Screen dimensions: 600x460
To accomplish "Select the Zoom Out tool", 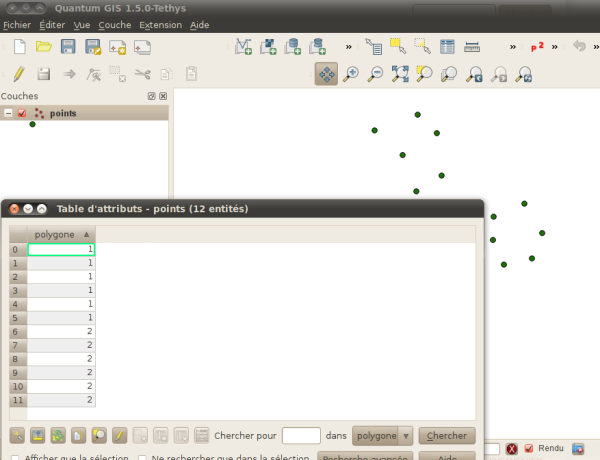I will click(375, 74).
